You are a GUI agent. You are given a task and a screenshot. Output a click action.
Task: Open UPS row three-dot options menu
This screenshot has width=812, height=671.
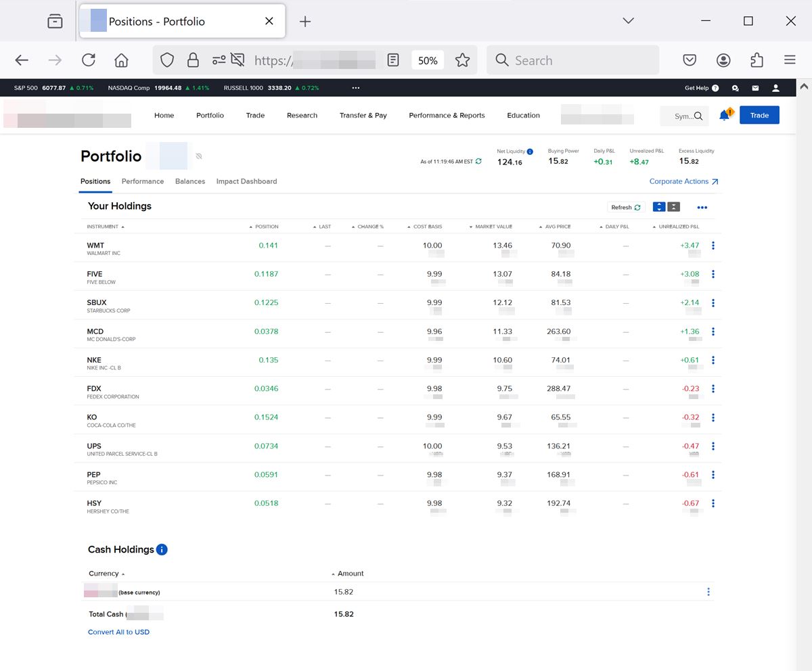tap(713, 446)
